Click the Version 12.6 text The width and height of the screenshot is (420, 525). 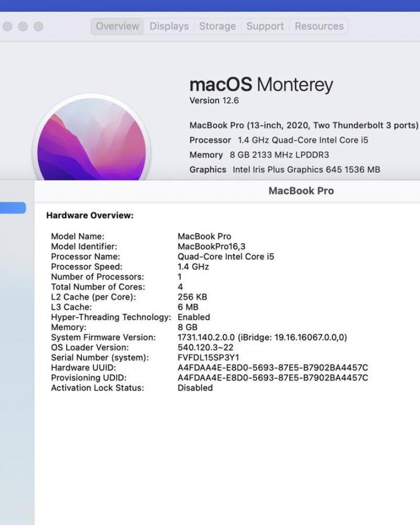(214, 100)
